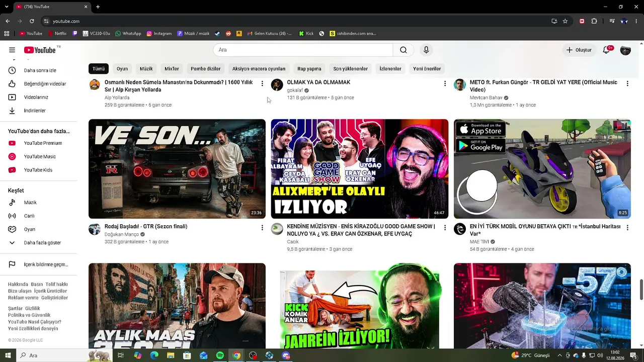Select the Rap yapma filter chip
644x362 pixels.
click(x=309, y=69)
